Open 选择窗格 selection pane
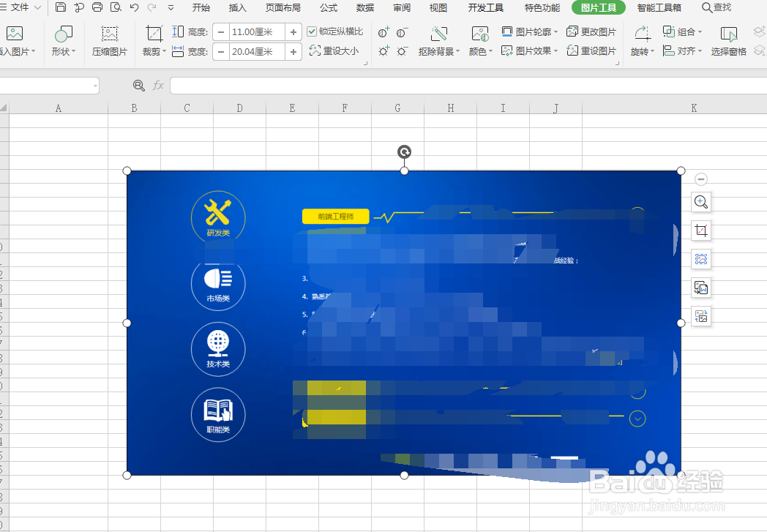 728,41
